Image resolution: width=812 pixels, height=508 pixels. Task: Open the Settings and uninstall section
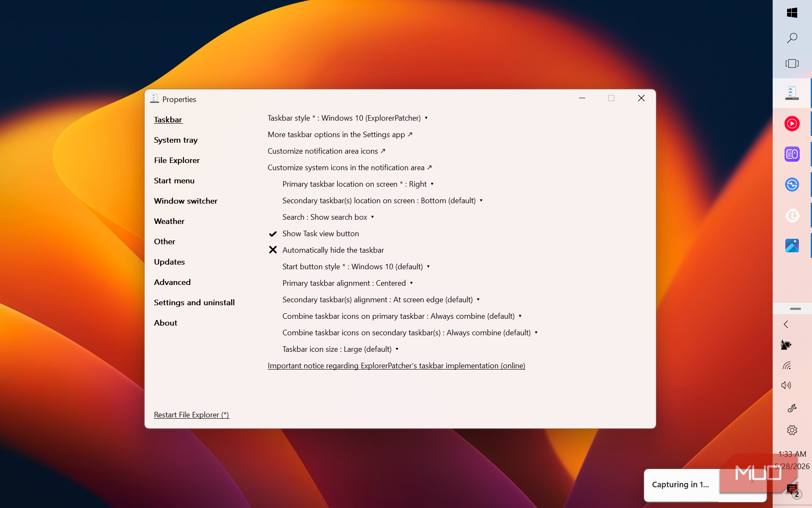coord(194,303)
